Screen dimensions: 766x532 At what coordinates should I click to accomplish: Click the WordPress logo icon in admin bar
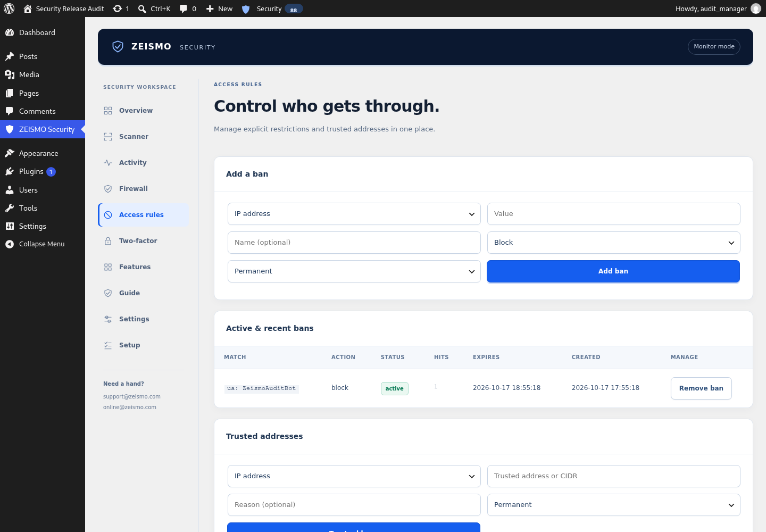tap(9, 9)
